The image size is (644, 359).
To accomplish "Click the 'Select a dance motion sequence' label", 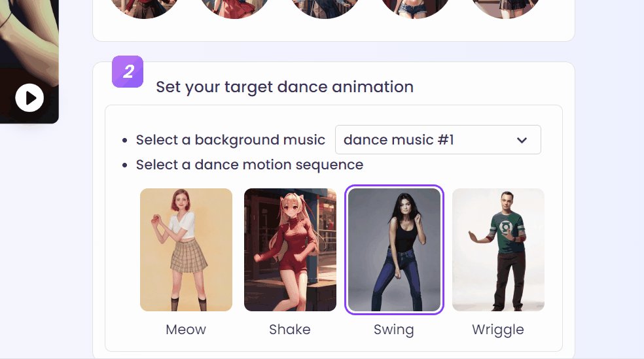I will click(249, 165).
